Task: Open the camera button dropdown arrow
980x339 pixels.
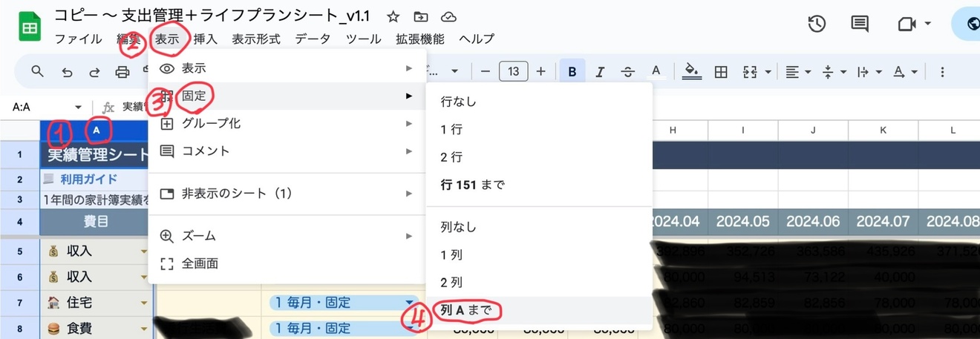Action: point(928,24)
